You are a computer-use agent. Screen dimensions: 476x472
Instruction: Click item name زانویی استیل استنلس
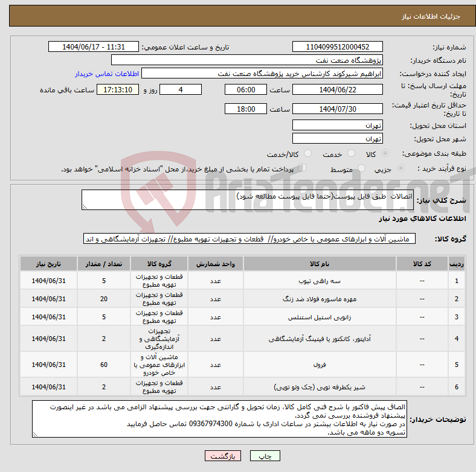[320, 317]
